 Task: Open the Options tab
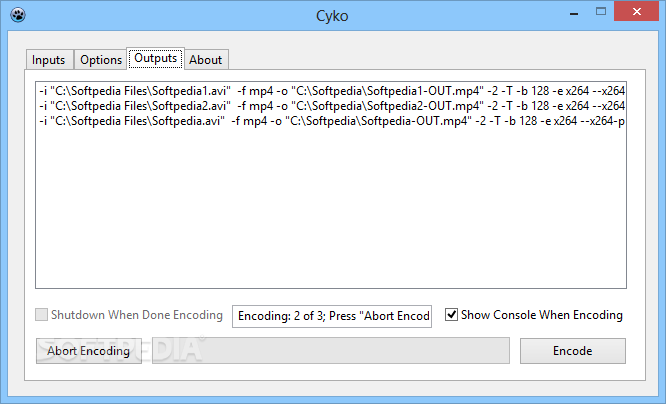[x=101, y=60]
